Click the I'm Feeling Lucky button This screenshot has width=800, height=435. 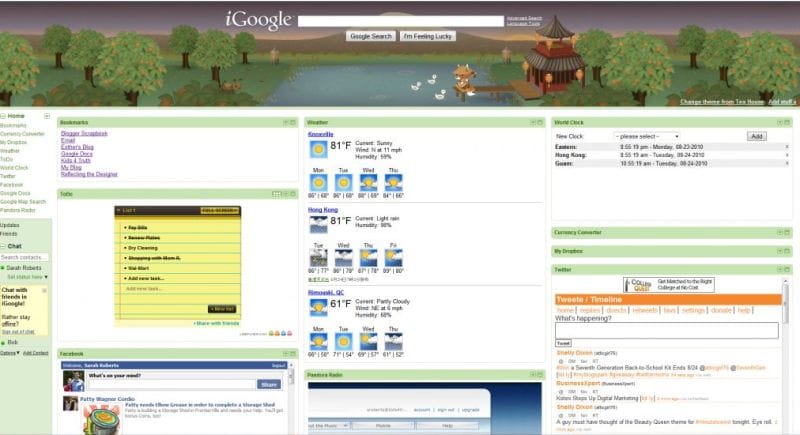pyautogui.click(x=428, y=36)
